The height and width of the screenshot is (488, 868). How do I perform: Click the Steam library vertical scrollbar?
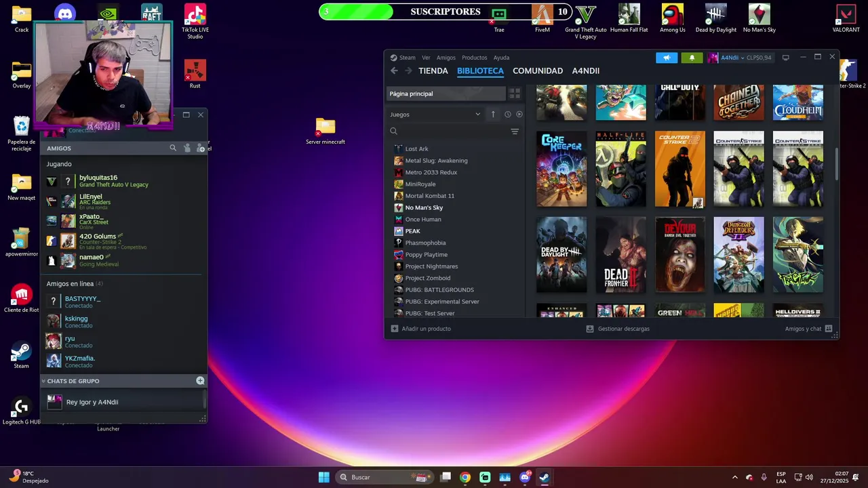(837, 164)
